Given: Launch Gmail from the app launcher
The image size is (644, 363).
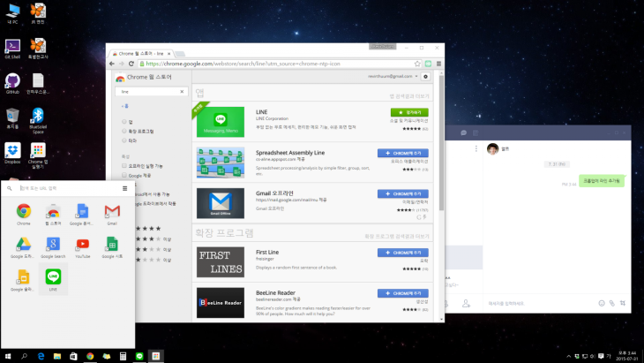Looking at the screenshot, I should (111, 212).
